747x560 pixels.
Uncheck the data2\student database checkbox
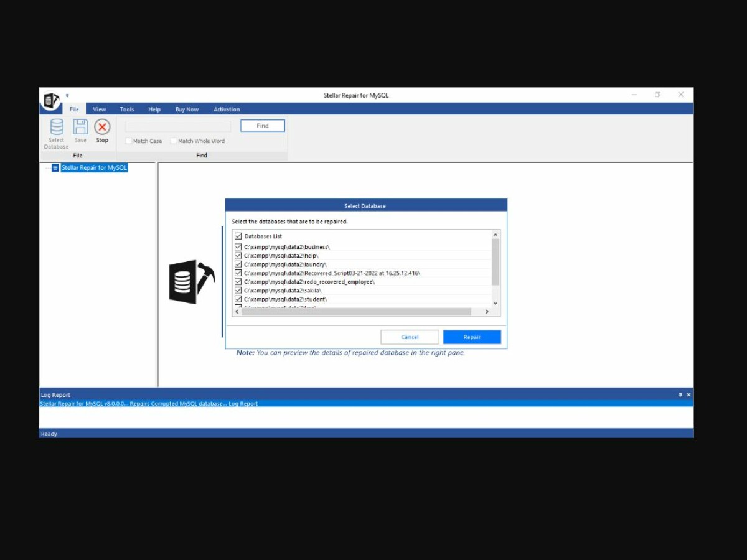(x=238, y=299)
